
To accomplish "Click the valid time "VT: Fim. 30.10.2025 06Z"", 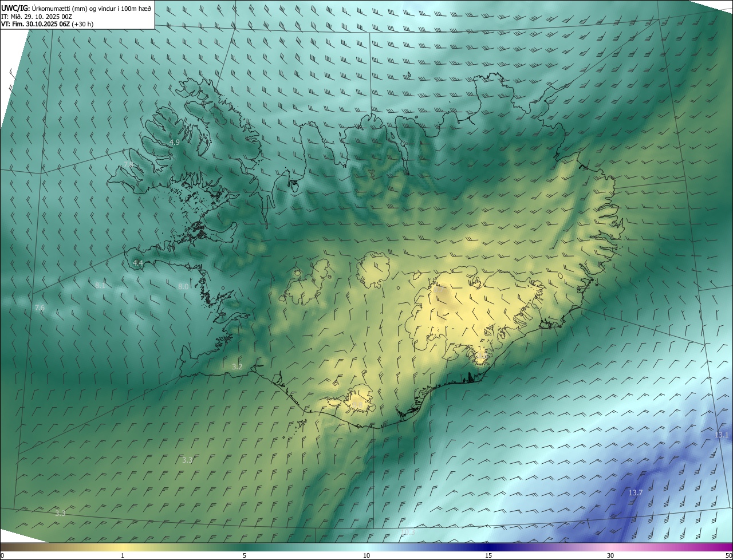I will 36,24.
